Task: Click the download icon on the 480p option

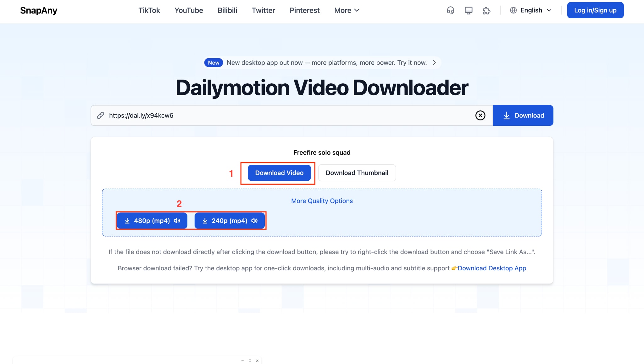Action: coord(127,220)
